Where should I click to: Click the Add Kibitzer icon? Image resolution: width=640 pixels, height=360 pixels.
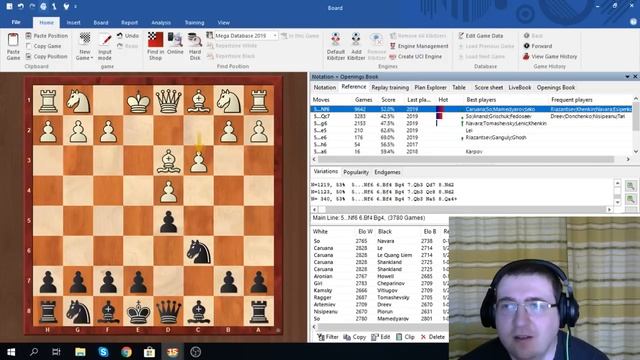pos(356,47)
